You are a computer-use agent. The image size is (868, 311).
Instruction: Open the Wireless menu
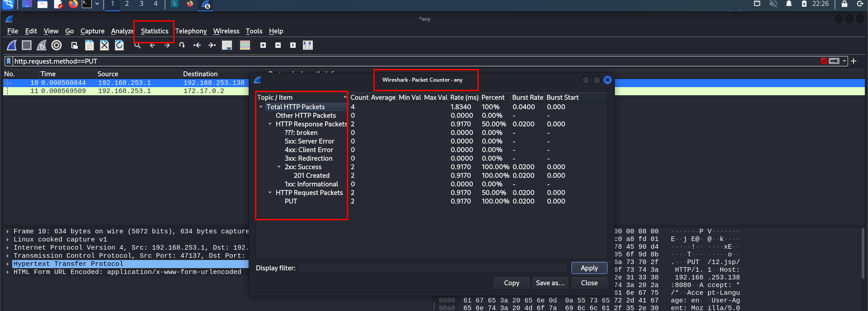(226, 31)
